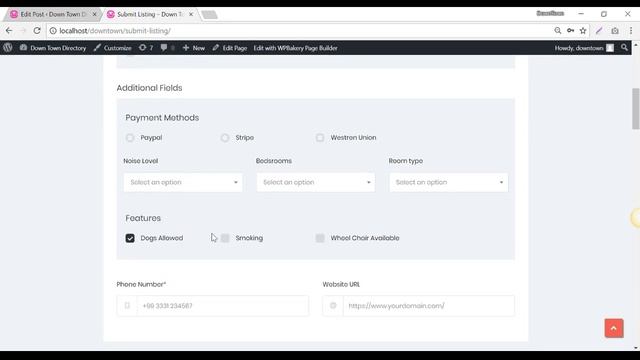Click the purple pen extension icon
The width and height of the screenshot is (640, 360).
pyautogui.click(x=599, y=31)
